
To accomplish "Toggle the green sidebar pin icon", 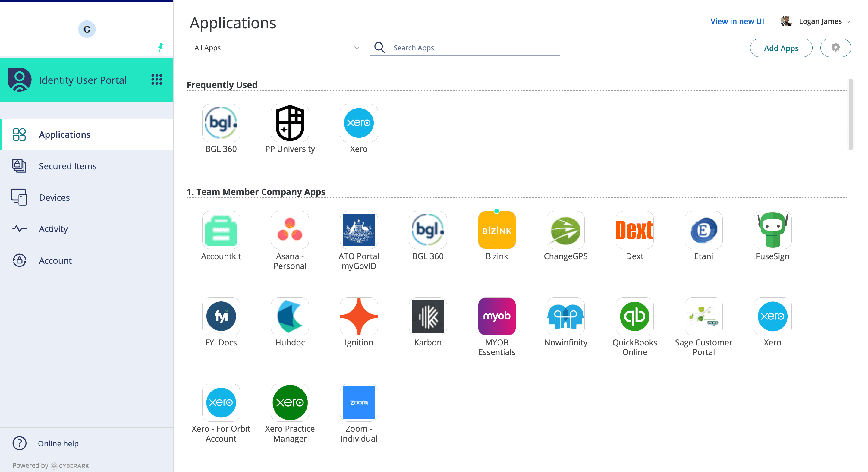I will tap(161, 47).
